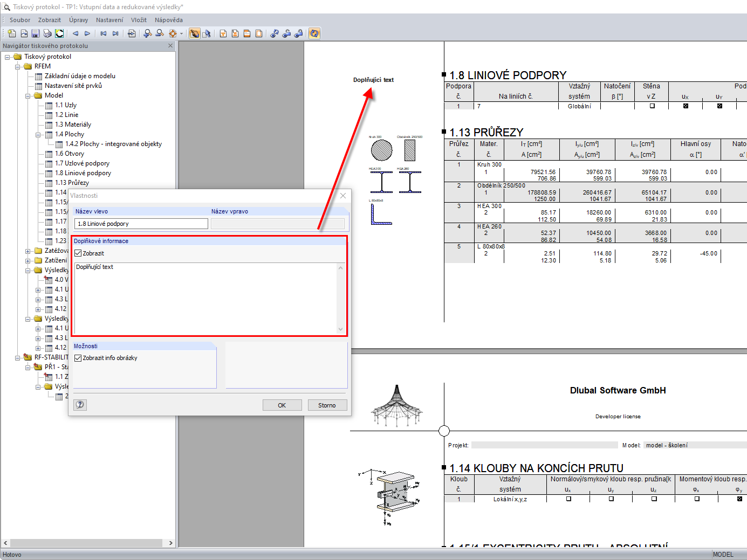Jump to first page using skip-back icon
Image resolution: width=747 pixels, height=560 pixels.
click(104, 33)
